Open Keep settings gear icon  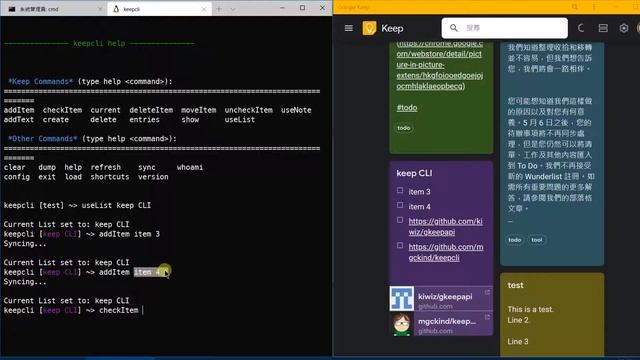[x=624, y=28]
